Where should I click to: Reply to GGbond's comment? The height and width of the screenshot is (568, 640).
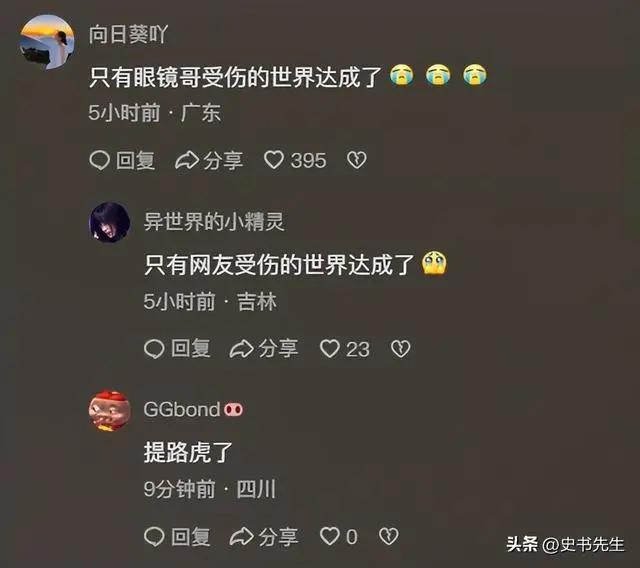[178, 536]
